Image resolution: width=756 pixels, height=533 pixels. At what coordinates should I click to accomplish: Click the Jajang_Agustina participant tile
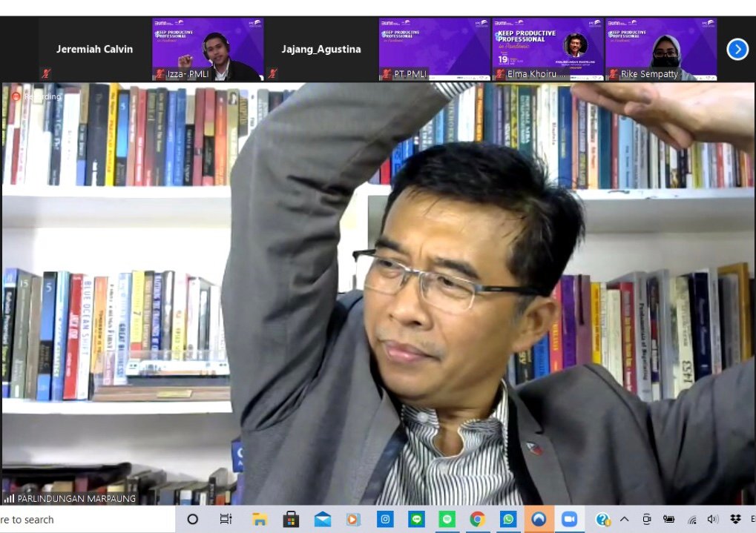(x=321, y=49)
